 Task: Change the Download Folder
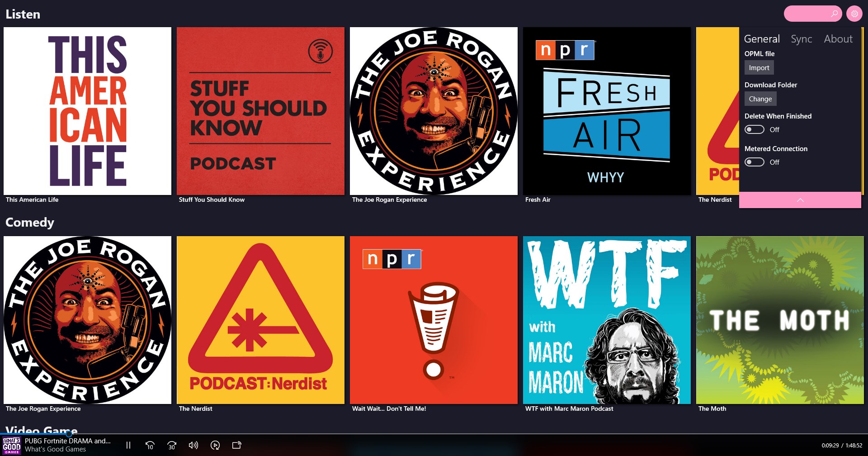click(760, 99)
